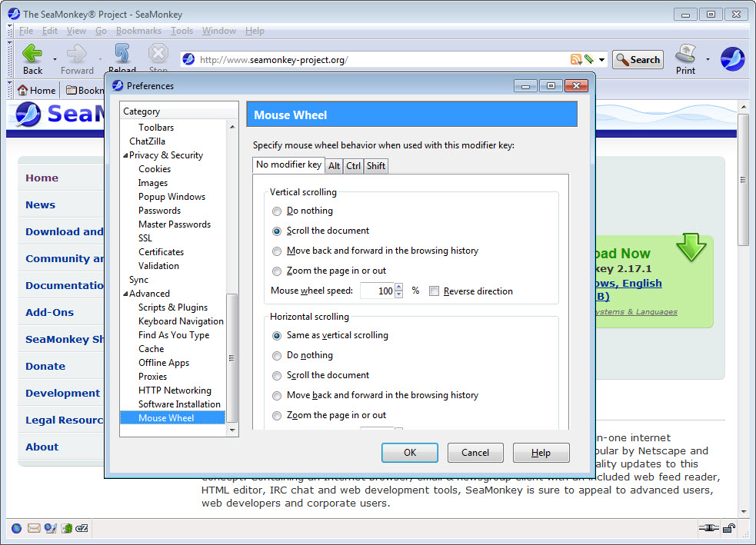
Task: Select HTTP Networking category
Action: pyautogui.click(x=175, y=390)
